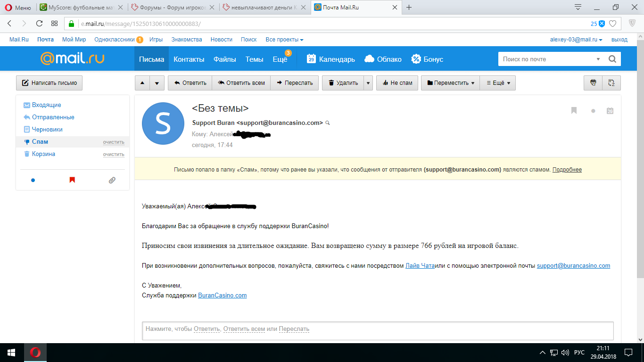The height and width of the screenshot is (362, 644).
Task: Click the print icon in mail toolbar
Action: click(x=593, y=83)
